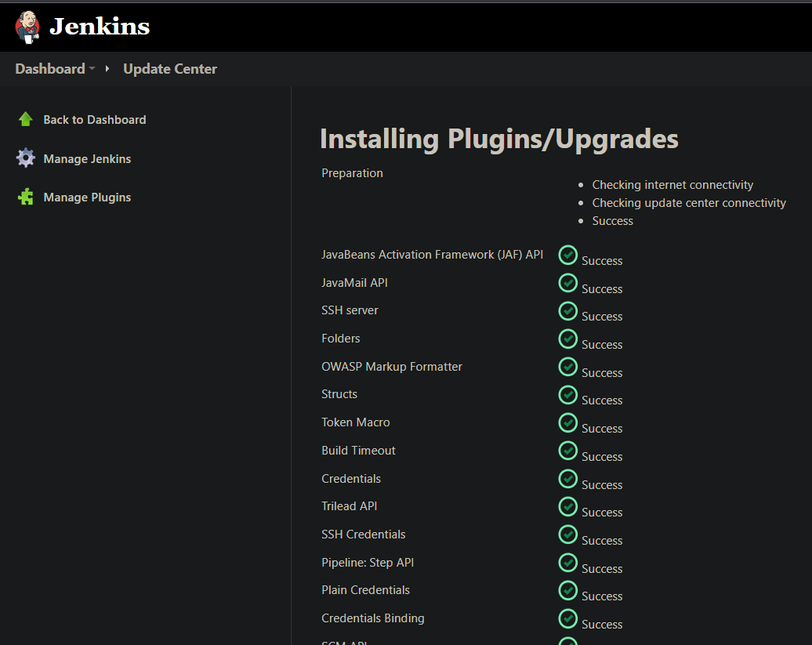Click the success checkmark for Token Macro
The image size is (812, 645).
pos(568,423)
